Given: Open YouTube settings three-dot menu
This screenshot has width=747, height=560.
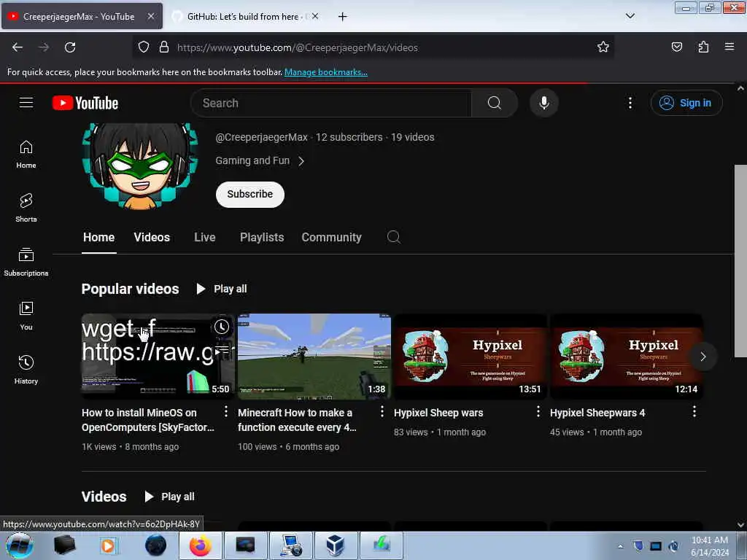Looking at the screenshot, I should coord(630,103).
